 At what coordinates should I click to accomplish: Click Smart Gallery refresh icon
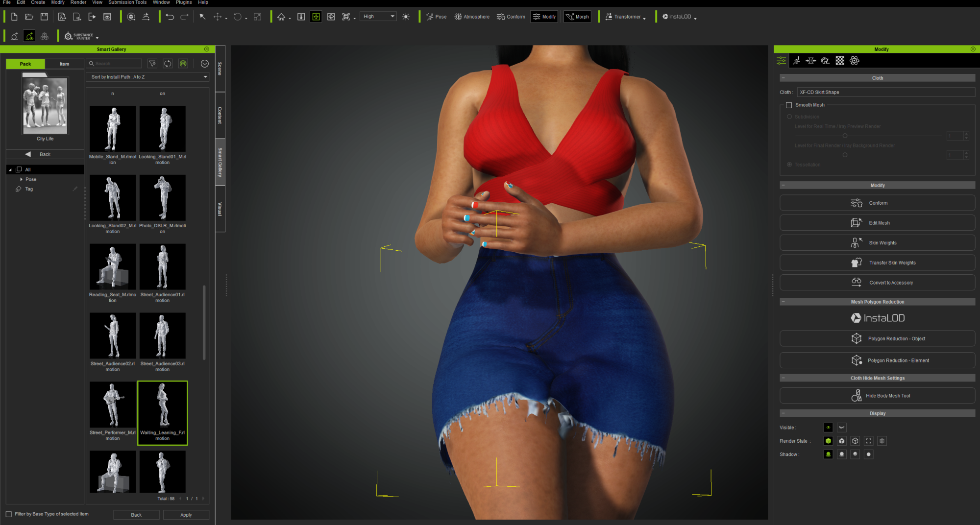(168, 64)
